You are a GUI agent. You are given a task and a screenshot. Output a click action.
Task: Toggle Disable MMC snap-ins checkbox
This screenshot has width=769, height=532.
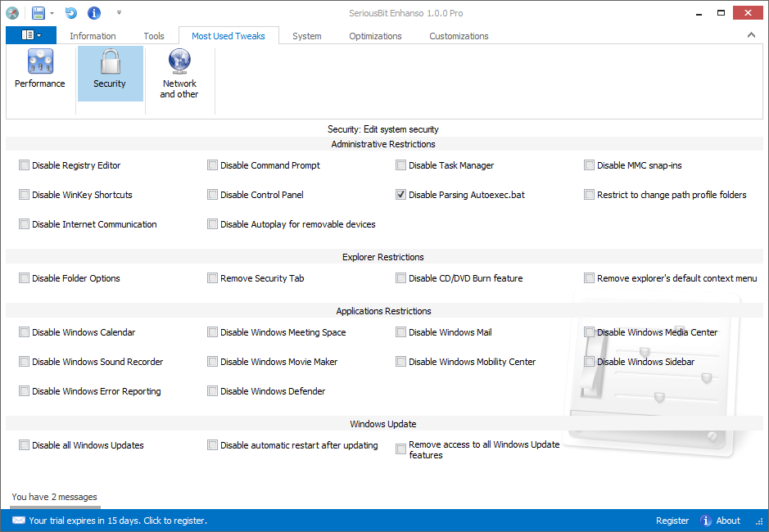pos(589,165)
